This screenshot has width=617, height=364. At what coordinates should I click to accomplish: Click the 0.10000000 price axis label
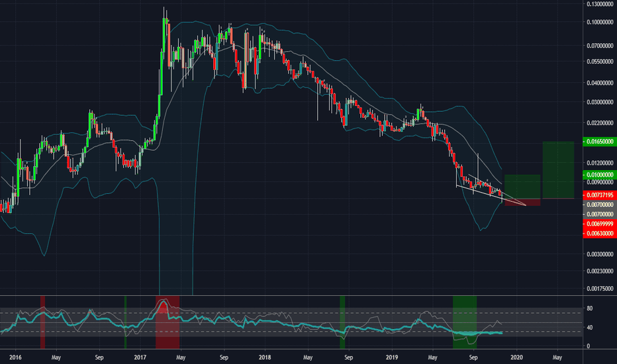pos(600,22)
